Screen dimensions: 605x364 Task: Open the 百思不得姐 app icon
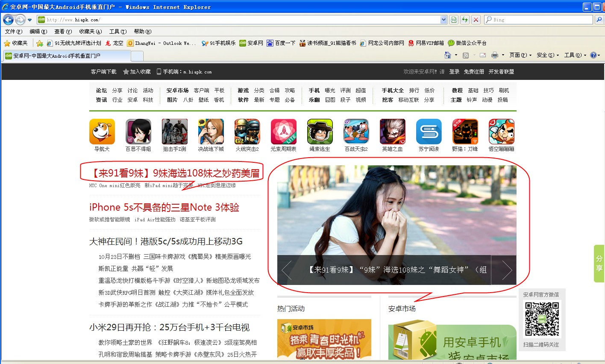(x=138, y=132)
